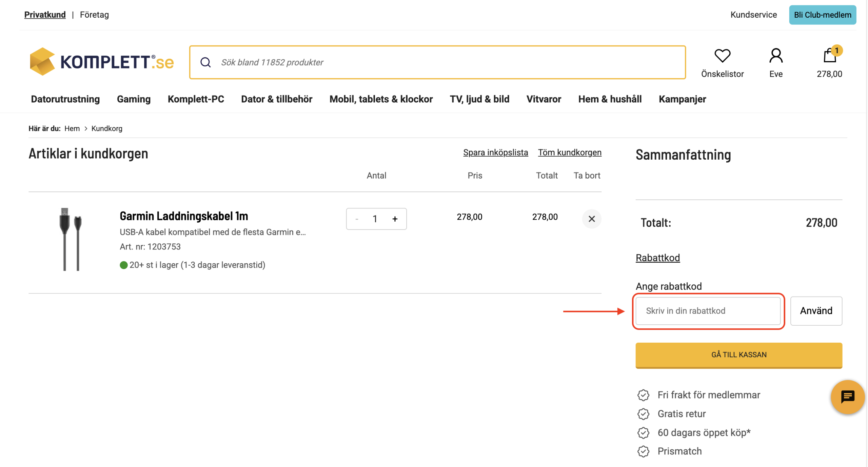The image size is (868, 467).
Task: Click Spara inköpslista link
Action: click(x=495, y=153)
